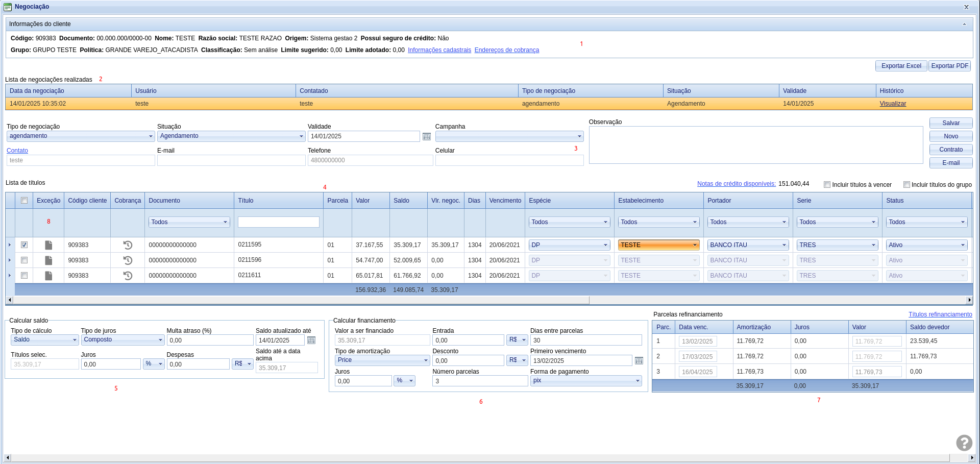Check the checkbox for título 0211596
Image resolution: width=980 pixels, height=464 pixels.
point(24,260)
